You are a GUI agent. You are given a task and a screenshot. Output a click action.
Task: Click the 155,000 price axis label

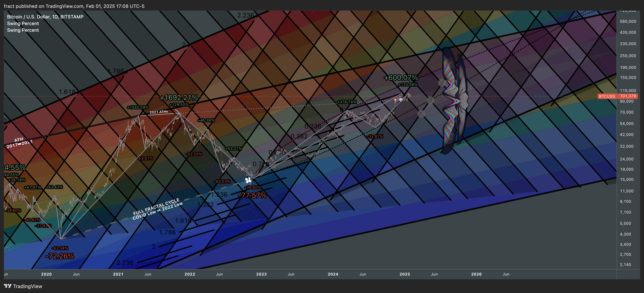628,78
